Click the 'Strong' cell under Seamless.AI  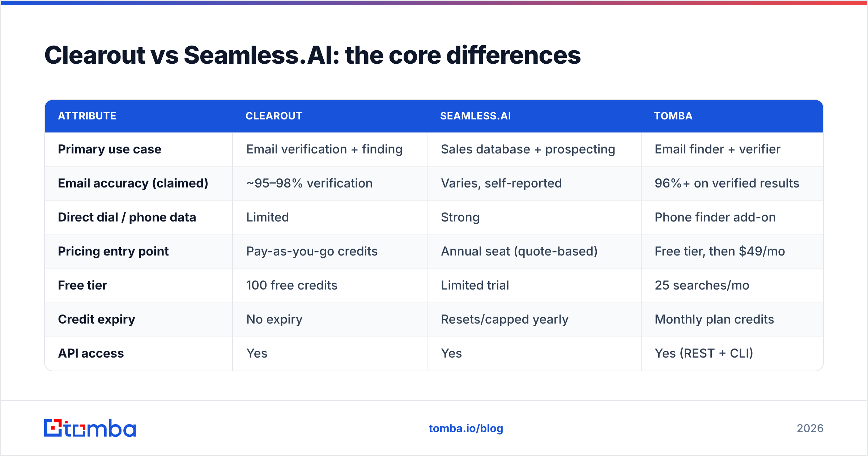(x=460, y=217)
